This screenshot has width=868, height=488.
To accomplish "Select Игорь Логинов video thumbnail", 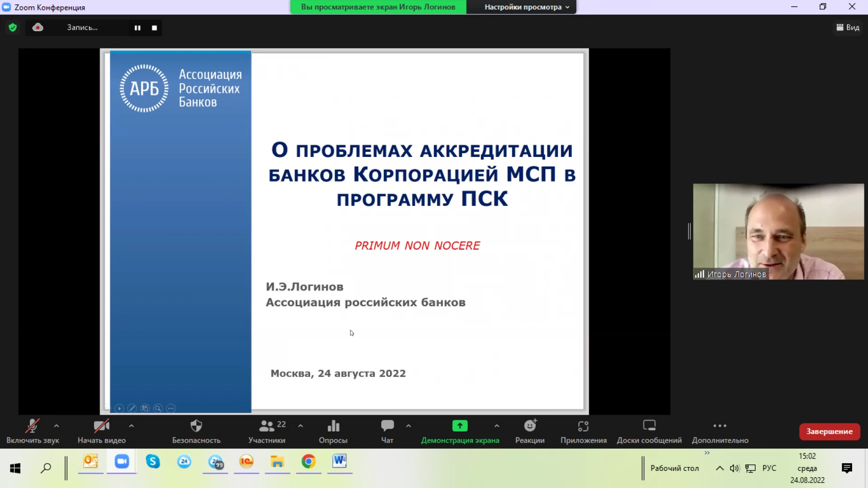I will 778,232.
